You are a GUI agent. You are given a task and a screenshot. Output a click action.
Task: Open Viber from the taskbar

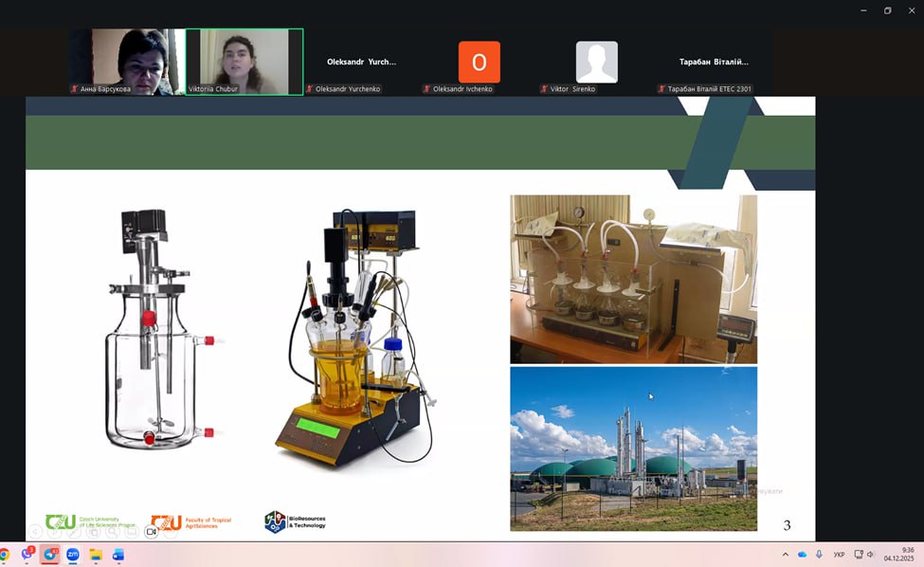click(27, 555)
